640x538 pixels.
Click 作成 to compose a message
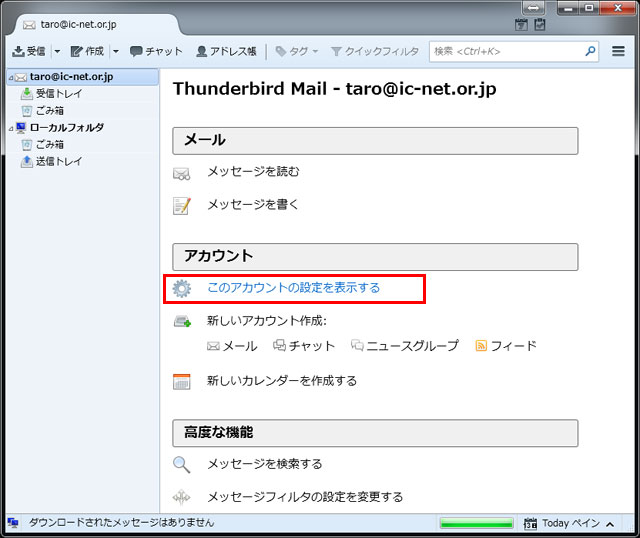click(87, 51)
